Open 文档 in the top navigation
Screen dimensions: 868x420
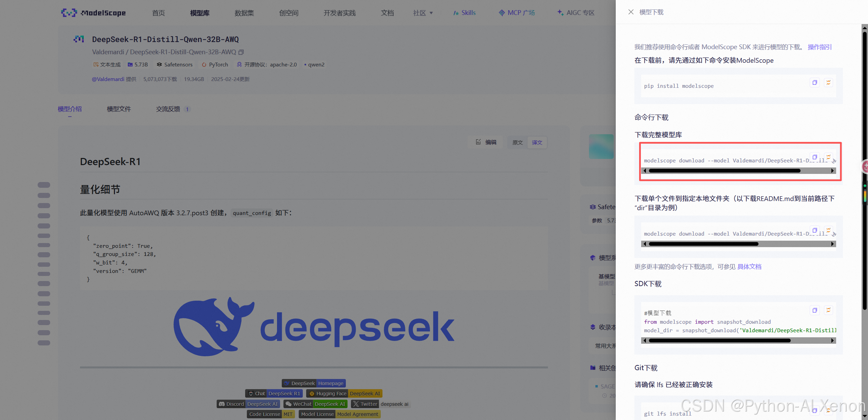coord(387,13)
